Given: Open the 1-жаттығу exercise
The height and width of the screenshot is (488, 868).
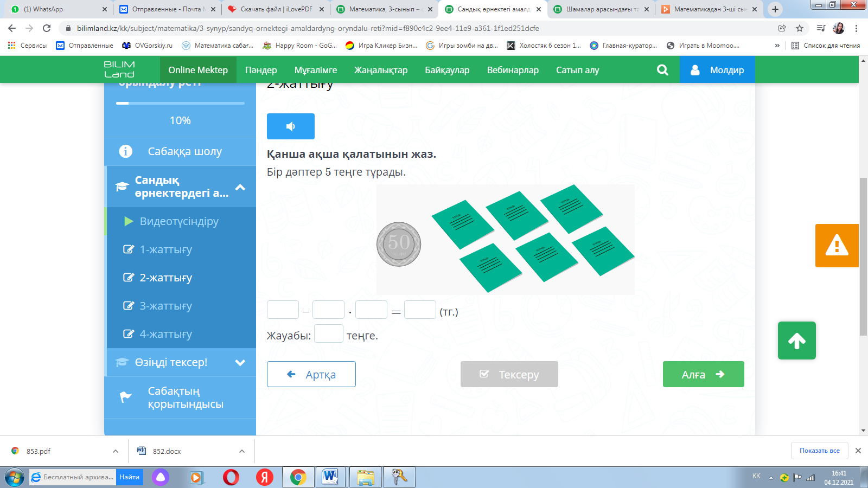Looking at the screenshot, I should coord(180,249).
